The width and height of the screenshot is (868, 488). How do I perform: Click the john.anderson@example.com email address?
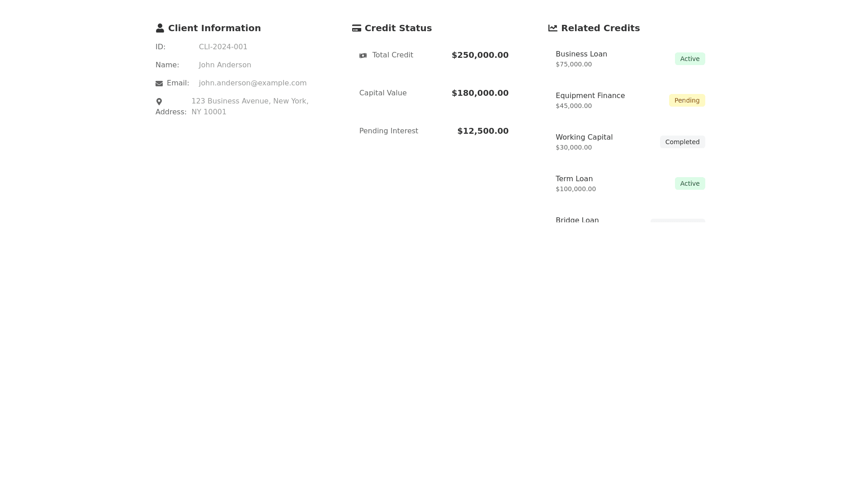252,83
